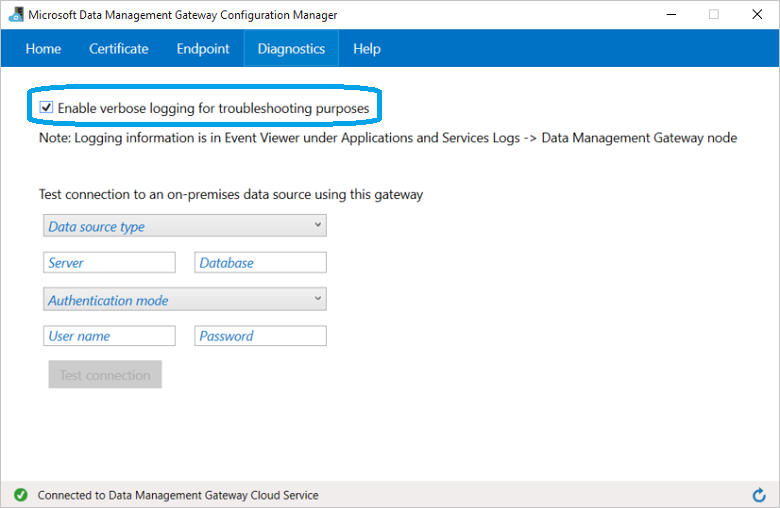Screen dimensions: 780x508
Task: Click the green connected status icon
Action: (x=20, y=495)
